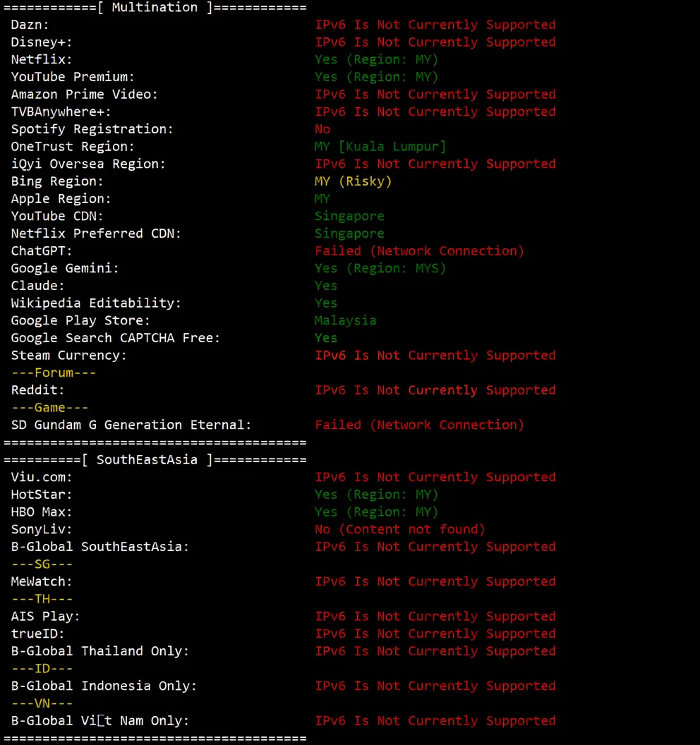
Task: Click the Wikipedia Editability label
Action: [96, 303]
